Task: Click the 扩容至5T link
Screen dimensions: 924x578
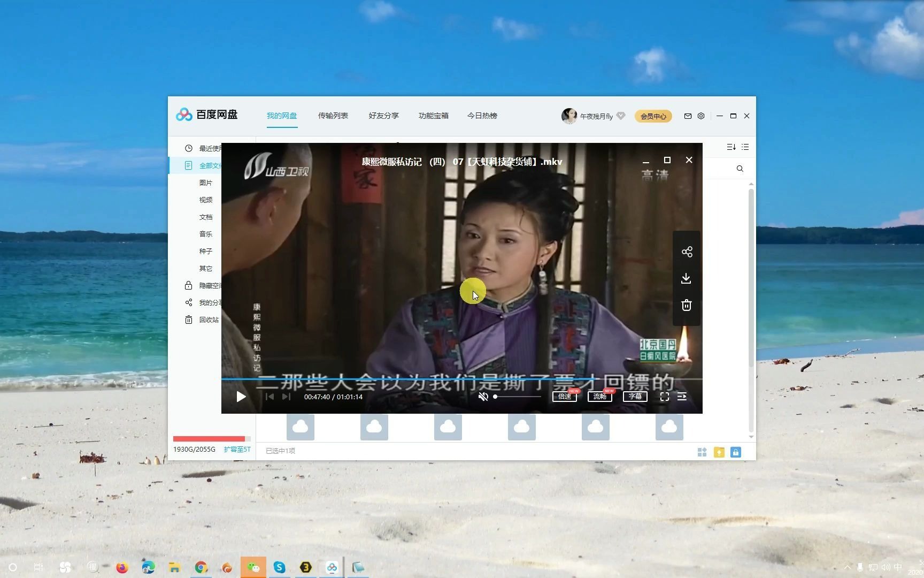Action: (x=237, y=449)
